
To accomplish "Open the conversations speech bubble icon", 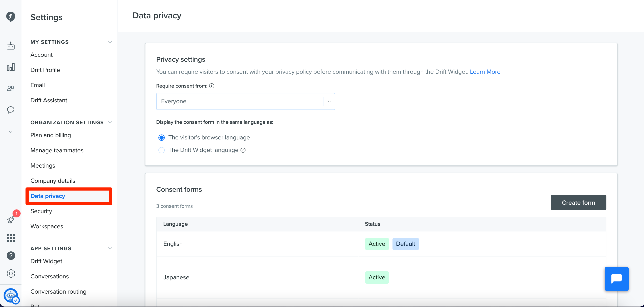I will [x=11, y=110].
